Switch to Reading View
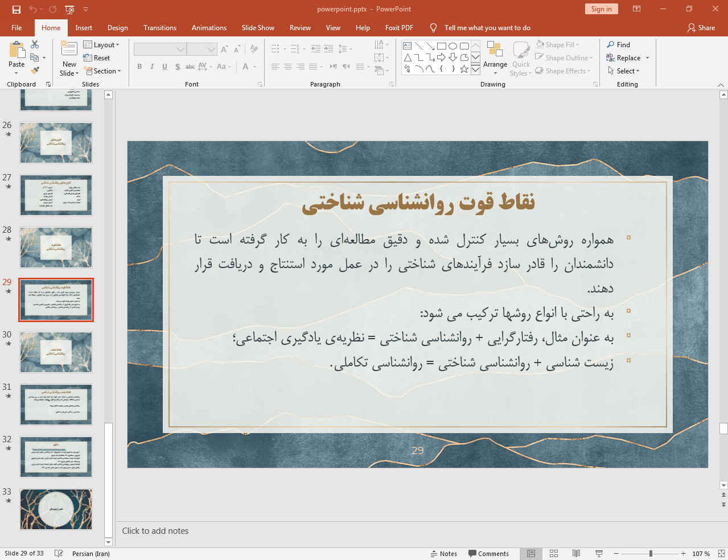Image resolution: width=728 pixels, height=560 pixels. click(x=576, y=554)
